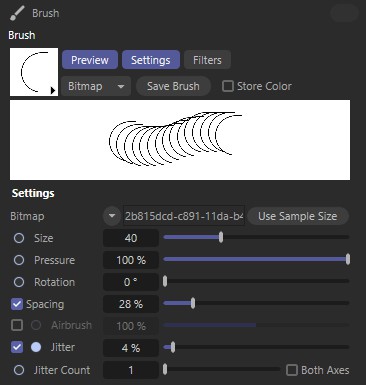
Task: Click the Jitter Count effector circle icon
Action: [19, 370]
